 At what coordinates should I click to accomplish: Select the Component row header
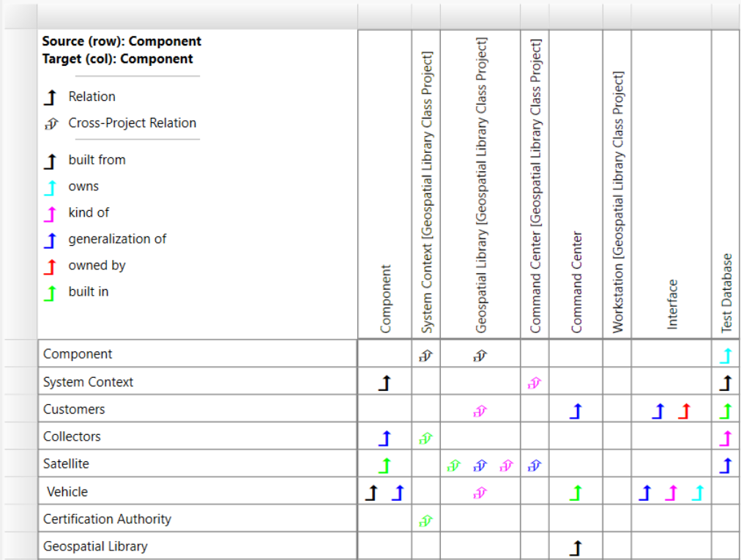(198, 354)
